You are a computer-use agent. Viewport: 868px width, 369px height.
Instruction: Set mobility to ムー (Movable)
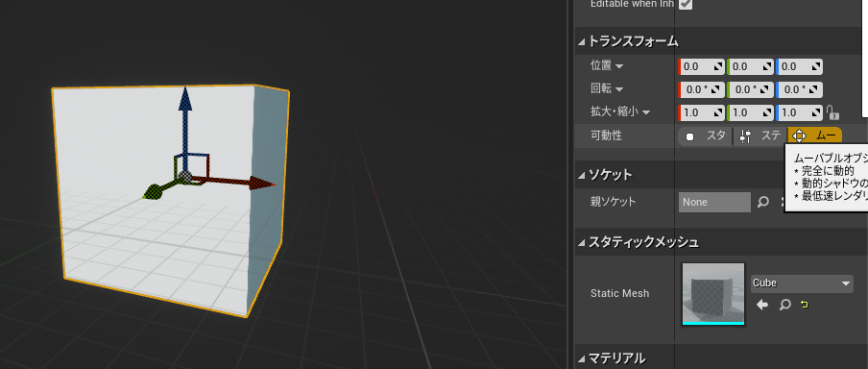[814, 135]
